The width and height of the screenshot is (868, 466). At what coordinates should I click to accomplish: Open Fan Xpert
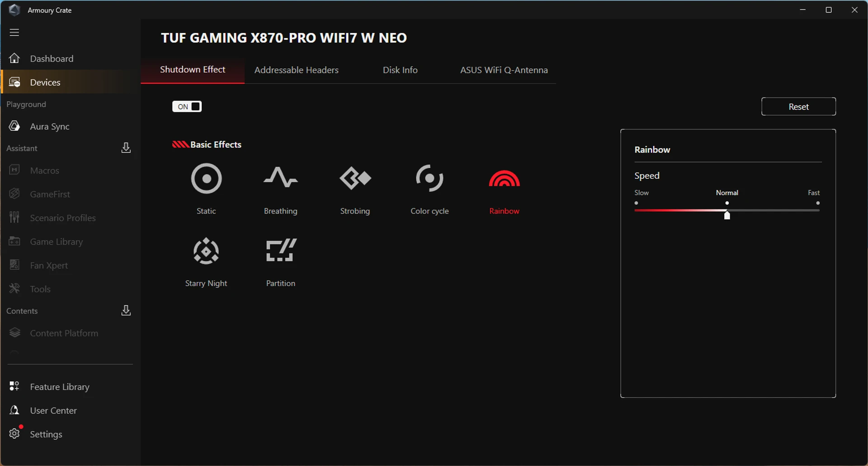tap(71, 265)
